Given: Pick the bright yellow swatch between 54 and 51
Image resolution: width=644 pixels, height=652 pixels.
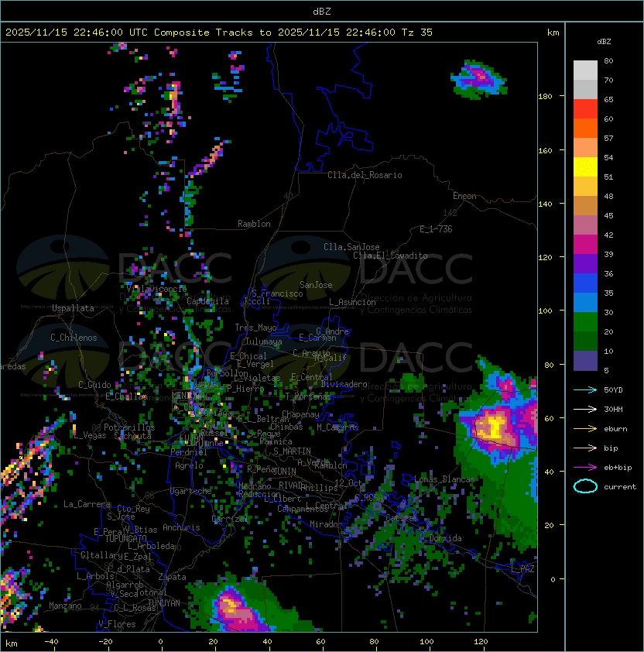Looking at the screenshot, I should click(585, 167).
